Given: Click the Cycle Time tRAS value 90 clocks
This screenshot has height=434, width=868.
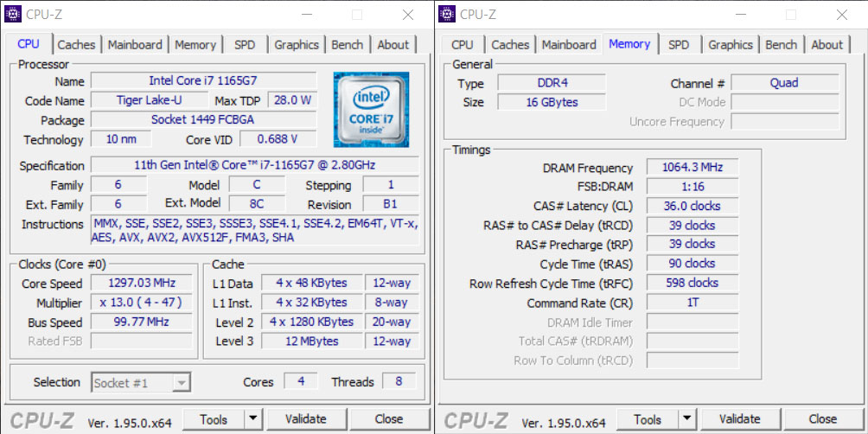Looking at the screenshot, I should 692,264.
